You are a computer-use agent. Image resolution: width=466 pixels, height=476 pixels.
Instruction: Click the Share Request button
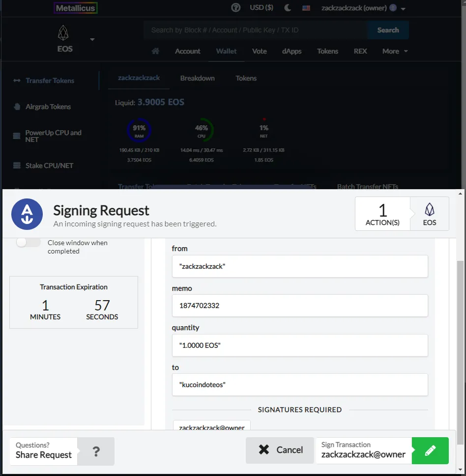[44, 451]
